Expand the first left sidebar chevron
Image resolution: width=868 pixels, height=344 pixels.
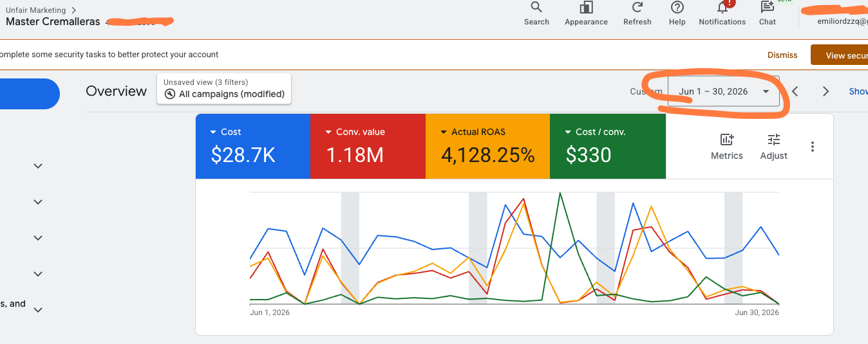point(38,166)
